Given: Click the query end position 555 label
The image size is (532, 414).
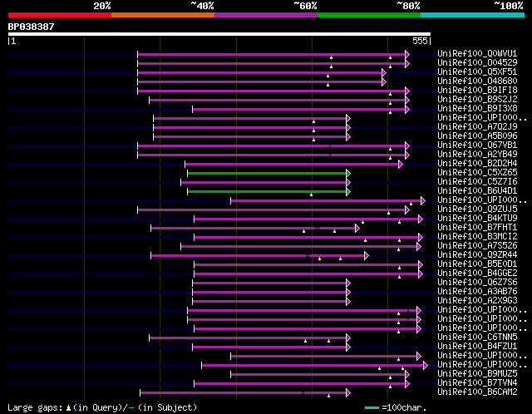Looking at the screenshot, I should [420, 41].
